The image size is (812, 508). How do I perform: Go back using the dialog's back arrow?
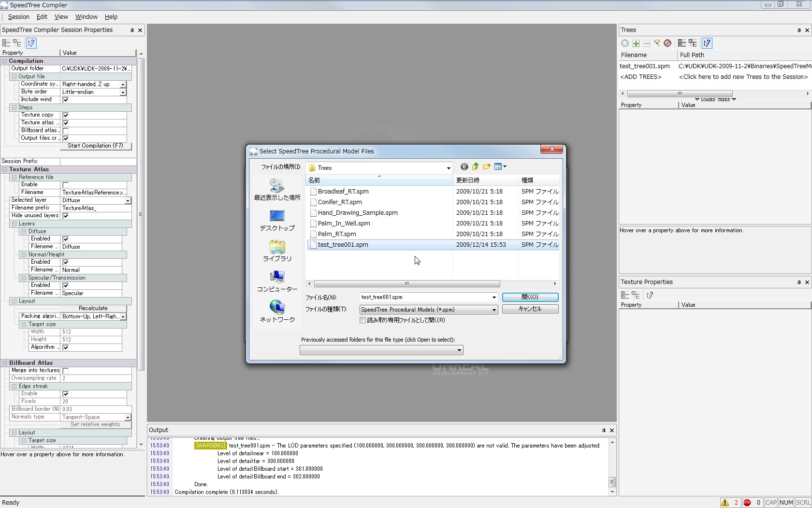click(464, 167)
